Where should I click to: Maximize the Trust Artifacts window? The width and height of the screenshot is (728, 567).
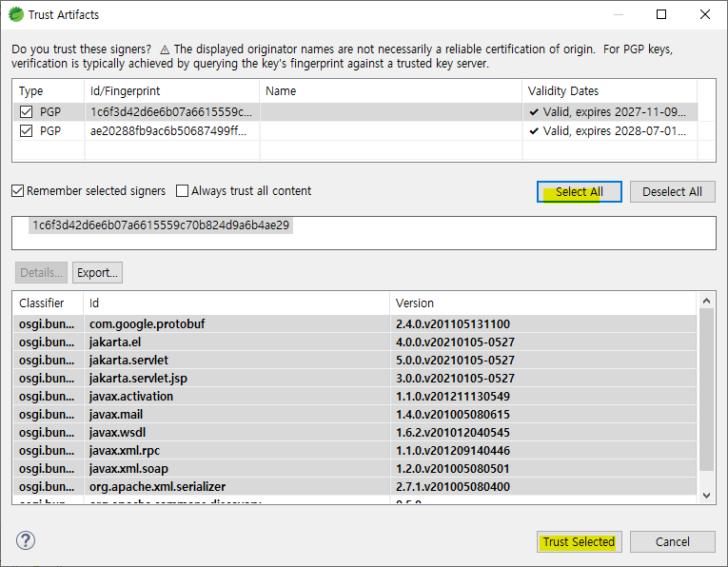(x=661, y=14)
